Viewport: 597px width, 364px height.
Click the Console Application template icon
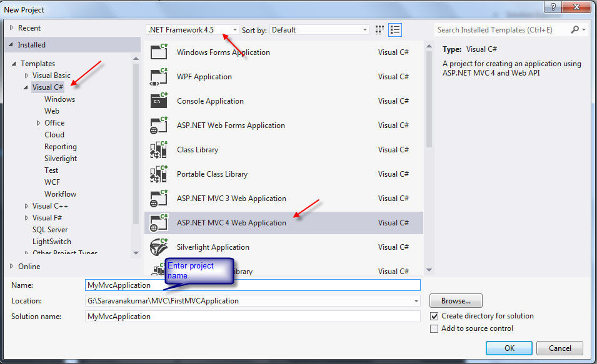pyautogui.click(x=159, y=101)
